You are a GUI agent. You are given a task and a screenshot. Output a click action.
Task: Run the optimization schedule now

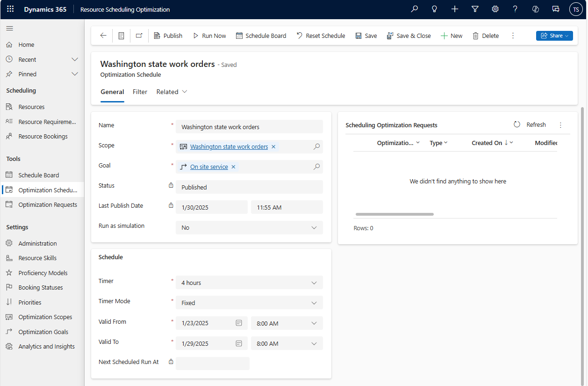pyautogui.click(x=209, y=35)
